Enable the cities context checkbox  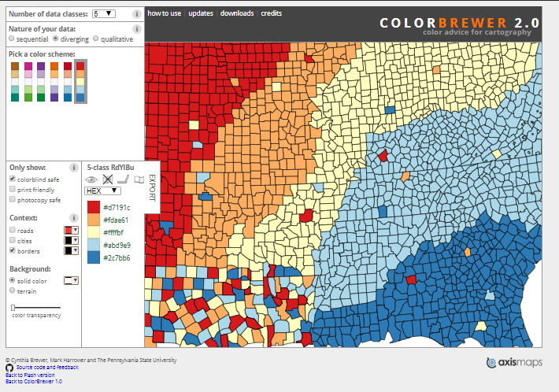tap(13, 240)
